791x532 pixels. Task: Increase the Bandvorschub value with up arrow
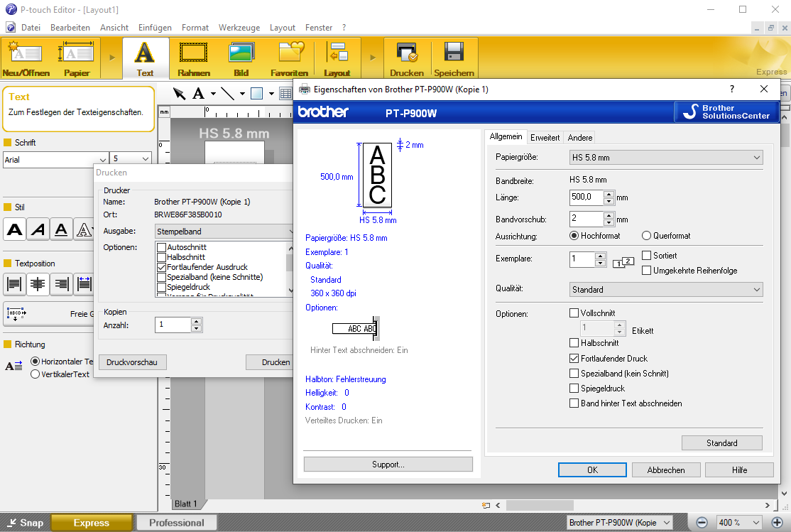pyautogui.click(x=609, y=215)
